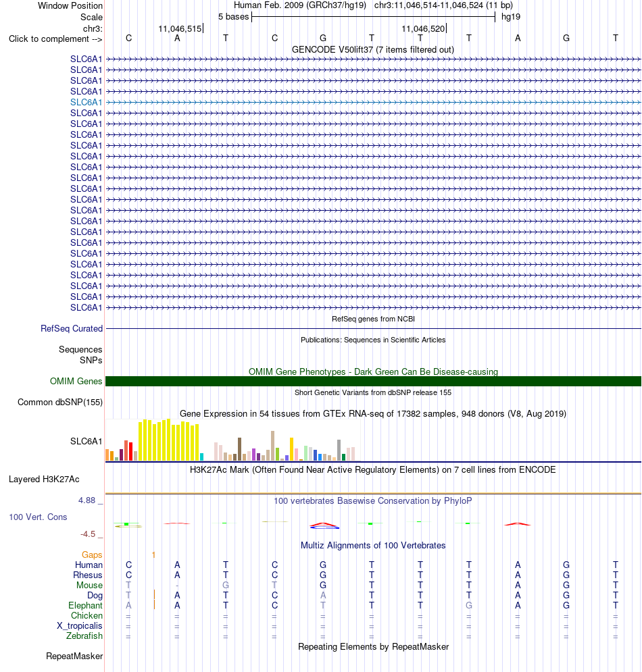Select the Human alignment row label

[x=89, y=565]
